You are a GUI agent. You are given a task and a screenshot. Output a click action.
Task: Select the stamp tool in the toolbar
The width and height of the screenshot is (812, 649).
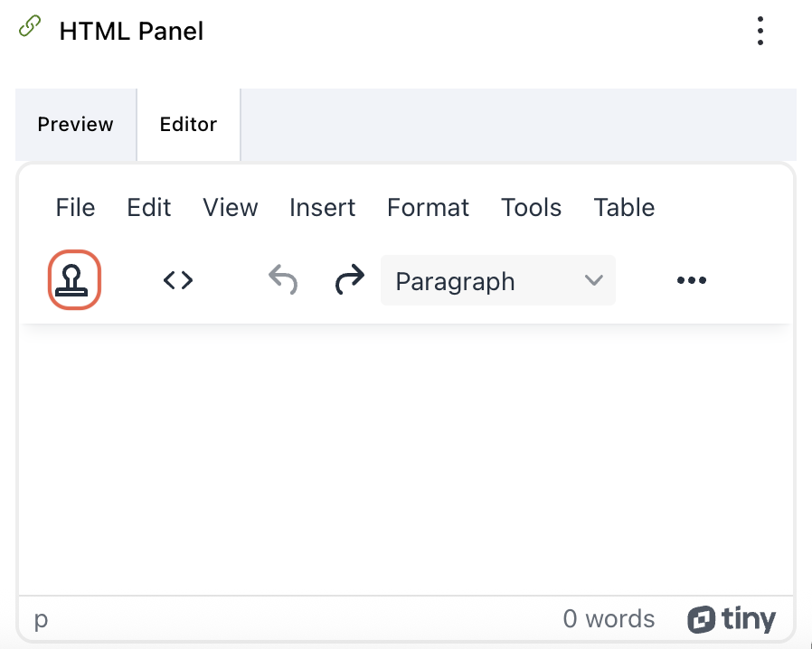coord(74,280)
